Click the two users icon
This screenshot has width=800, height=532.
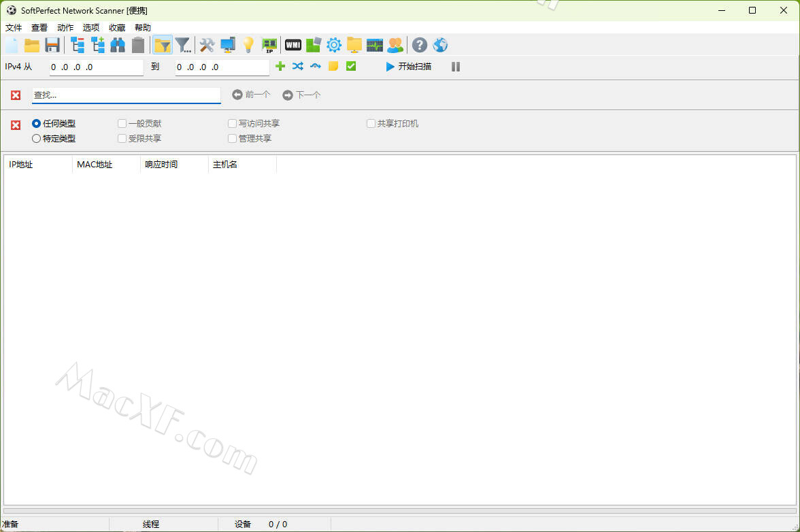[395, 46]
